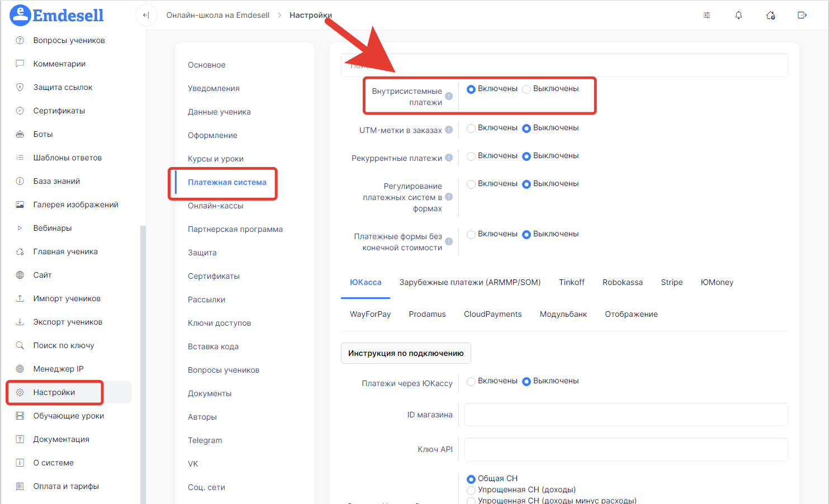Image resolution: width=830 pixels, height=504 pixels.
Task: Open Платежная система settings section
Action: [x=227, y=182]
